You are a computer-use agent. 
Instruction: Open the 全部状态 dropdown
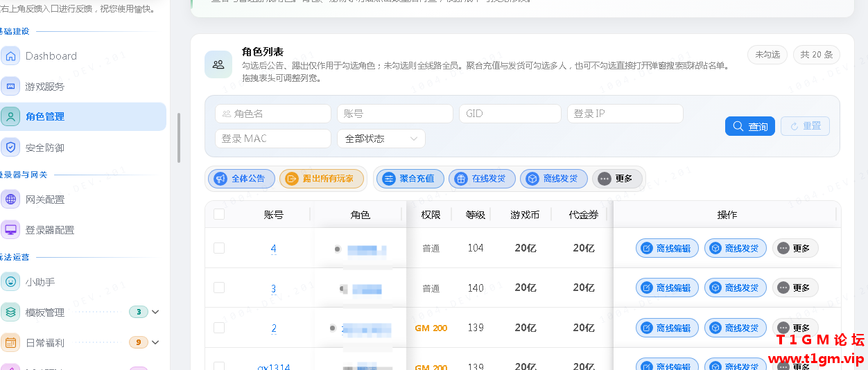[381, 139]
